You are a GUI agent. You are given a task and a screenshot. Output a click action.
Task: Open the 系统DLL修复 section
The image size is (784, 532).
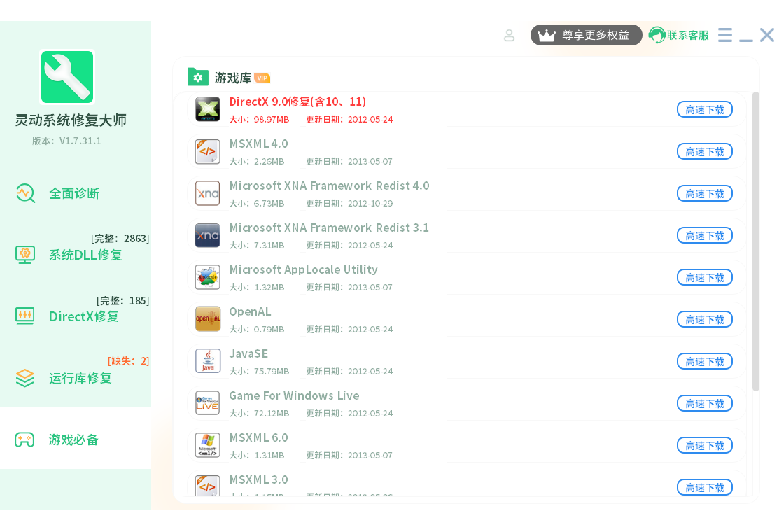tap(76, 255)
